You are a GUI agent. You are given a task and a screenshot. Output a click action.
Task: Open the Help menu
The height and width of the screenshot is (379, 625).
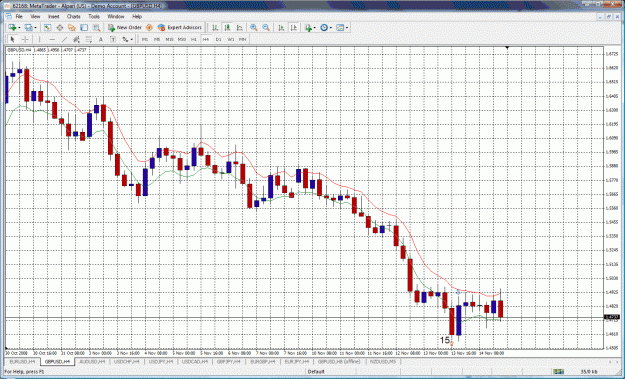pos(137,17)
